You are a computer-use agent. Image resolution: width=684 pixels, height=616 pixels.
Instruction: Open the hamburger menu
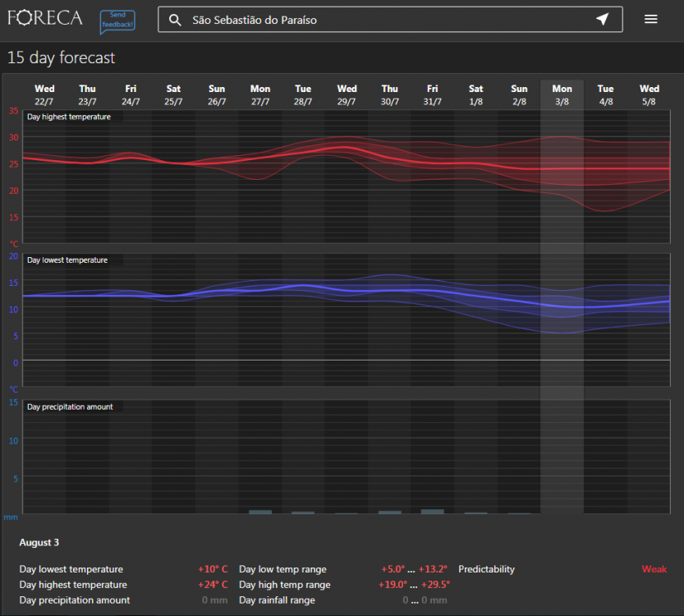point(651,20)
